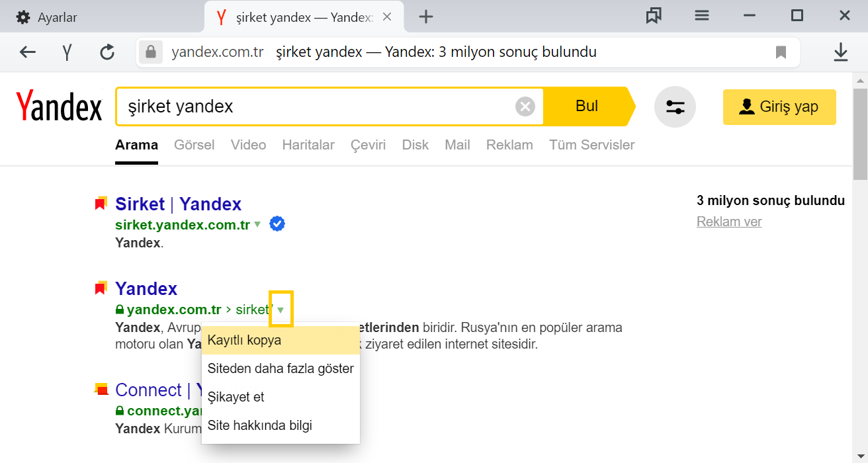
Task: Open the Sirket | Yandex result title
Action: pyautogui.click(x=179, y=204)
